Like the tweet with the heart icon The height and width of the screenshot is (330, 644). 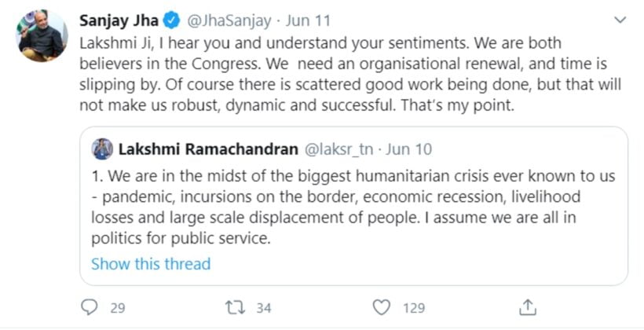pyautogui.click(x=382, y=306)
